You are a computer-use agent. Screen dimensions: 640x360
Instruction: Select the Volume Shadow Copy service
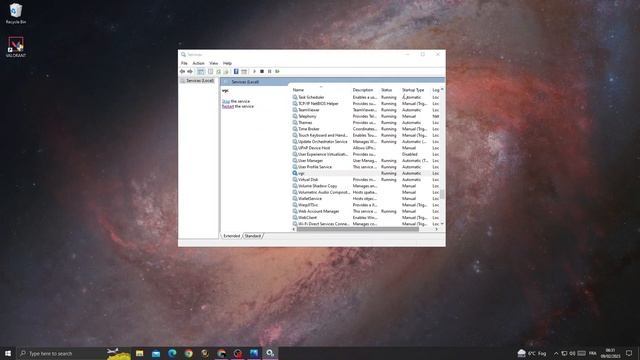366,186
